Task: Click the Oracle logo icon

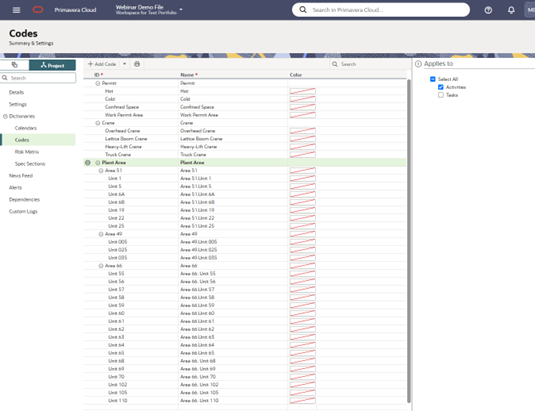Action: (x=38, y=10)
